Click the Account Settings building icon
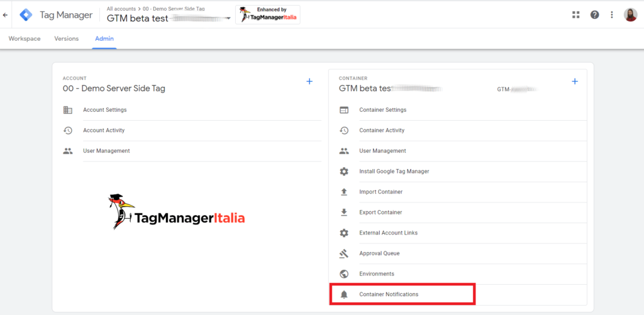 coord(68,110)
